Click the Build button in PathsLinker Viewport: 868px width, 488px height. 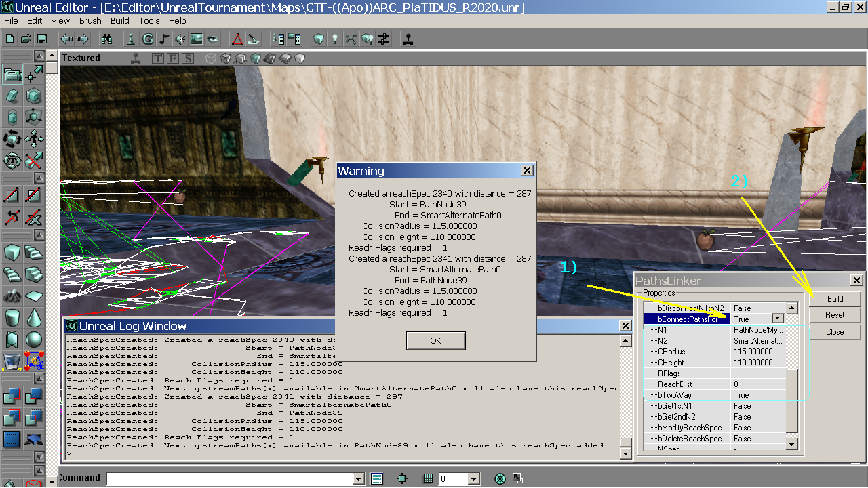coord(835,298)
